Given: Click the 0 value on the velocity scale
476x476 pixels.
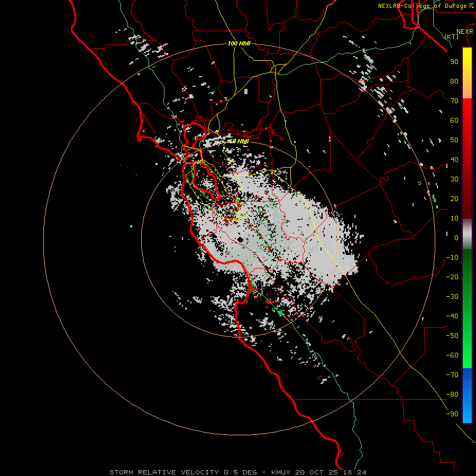Looking at the screenshot, I should (x=456, y=237).
